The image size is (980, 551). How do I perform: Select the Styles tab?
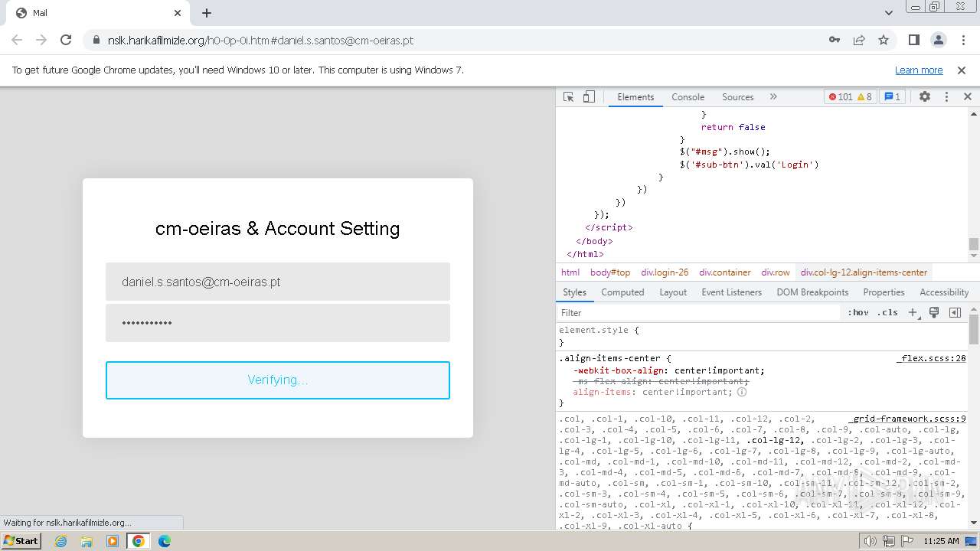[574, 292]
